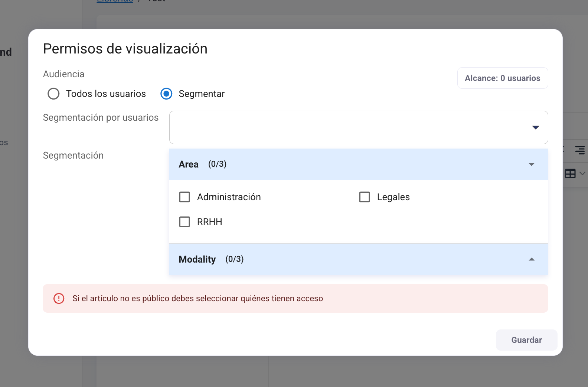Click the access error message text

(197, 299)
